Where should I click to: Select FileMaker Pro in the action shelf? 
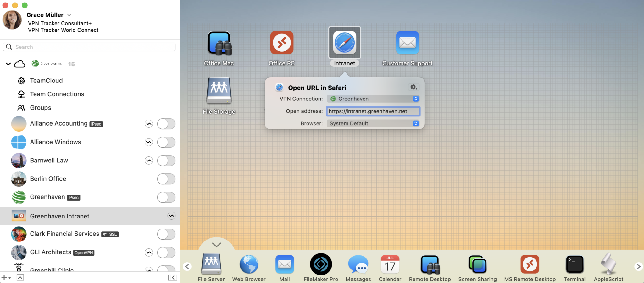pos(321,264)
